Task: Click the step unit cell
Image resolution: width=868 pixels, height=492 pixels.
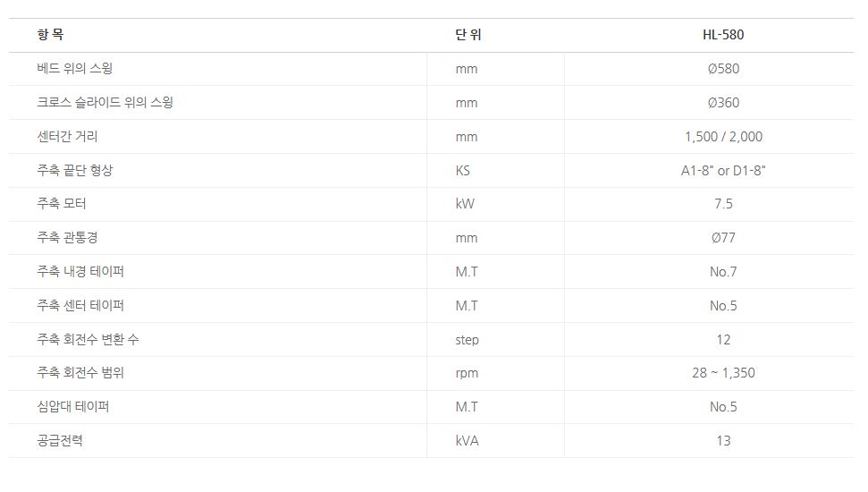Action: (467, 340)
